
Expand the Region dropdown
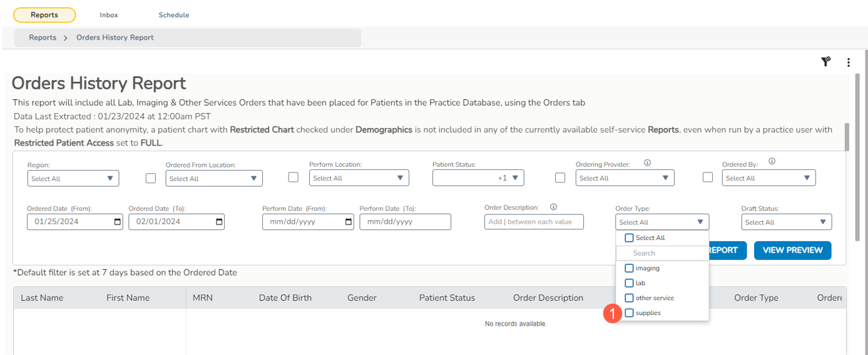73,178
